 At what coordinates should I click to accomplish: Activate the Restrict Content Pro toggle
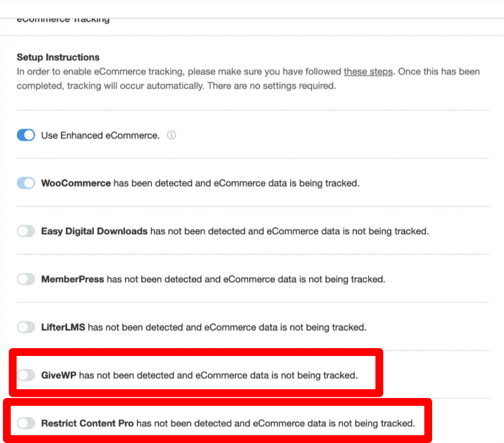coord(26,423)
